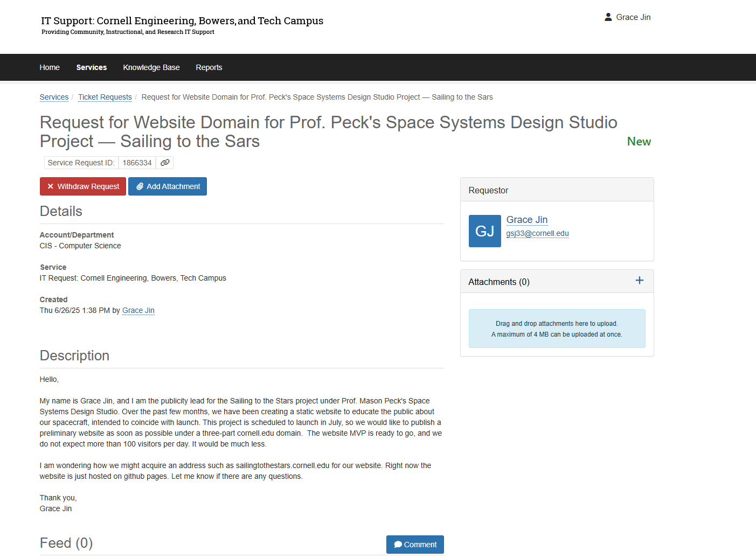Post a Comment to the feed
This screenshot has width=756, height=558.
[415, 545]
